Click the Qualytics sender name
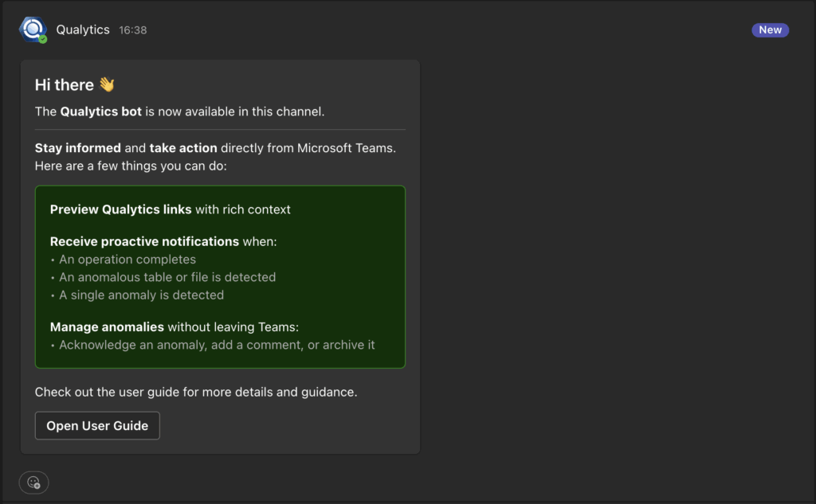 pos(83,29)
